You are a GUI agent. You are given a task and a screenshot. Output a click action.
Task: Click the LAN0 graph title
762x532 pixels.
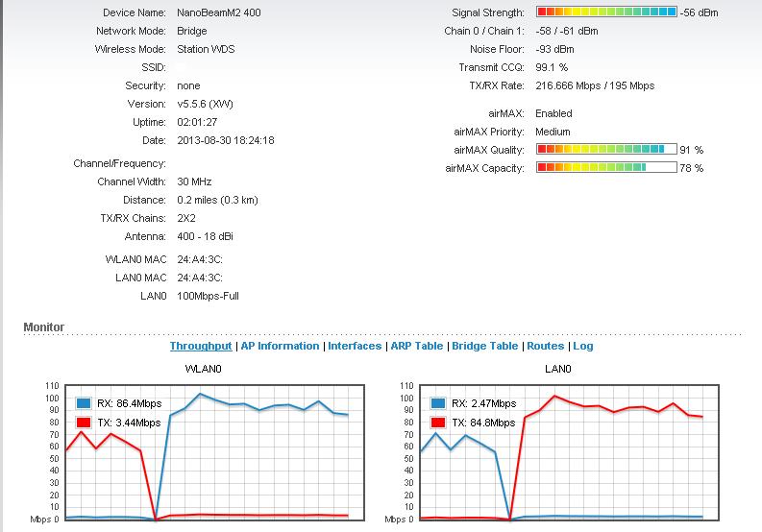pyautogui.click(x=558, y=369)
